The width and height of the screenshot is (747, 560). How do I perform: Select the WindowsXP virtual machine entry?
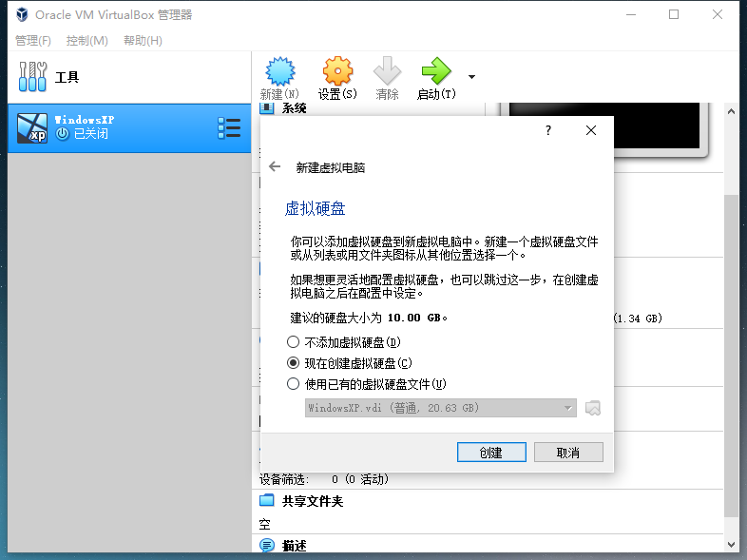click(129, 128)
